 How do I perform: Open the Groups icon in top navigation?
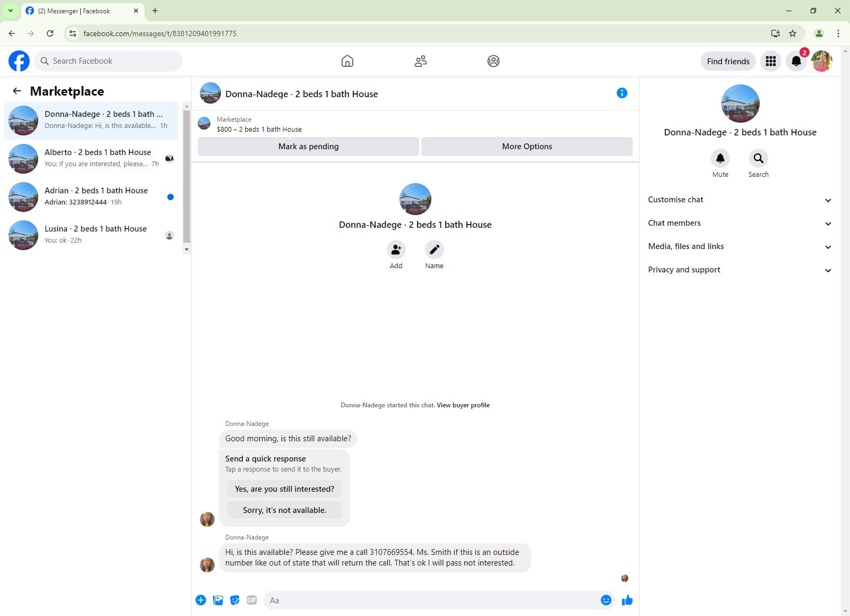(494, 61)
